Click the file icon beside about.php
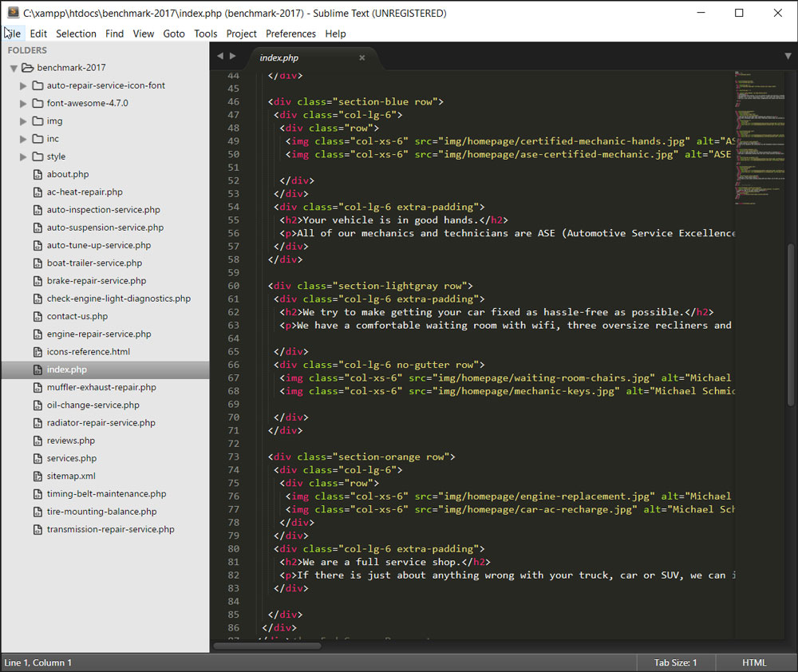 click(x=37, y=174)
